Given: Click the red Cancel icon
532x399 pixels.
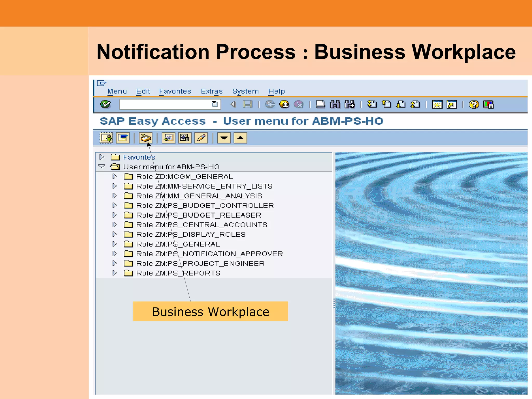Looking at the screenshot, I should point(299,104).
